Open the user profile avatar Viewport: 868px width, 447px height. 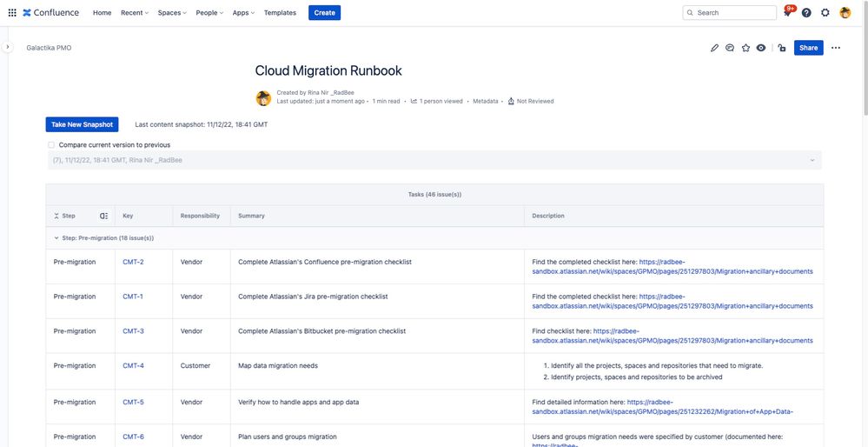(x=845, y=12)
